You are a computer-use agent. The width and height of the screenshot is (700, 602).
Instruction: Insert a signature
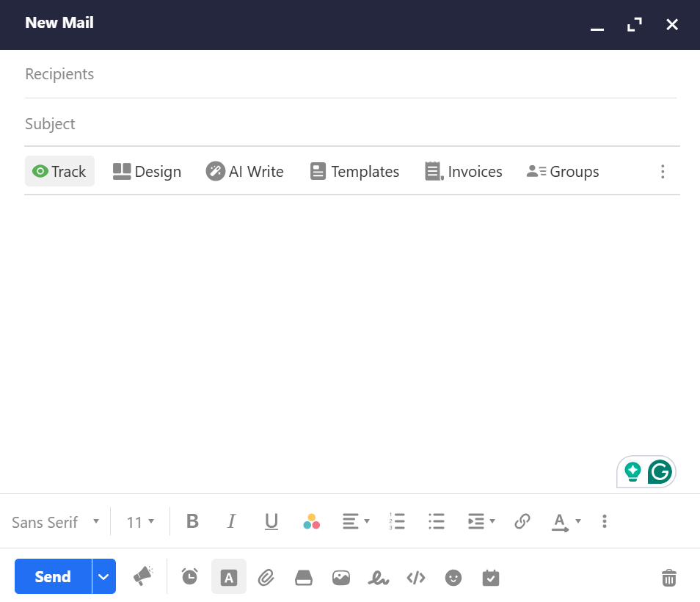378,578
